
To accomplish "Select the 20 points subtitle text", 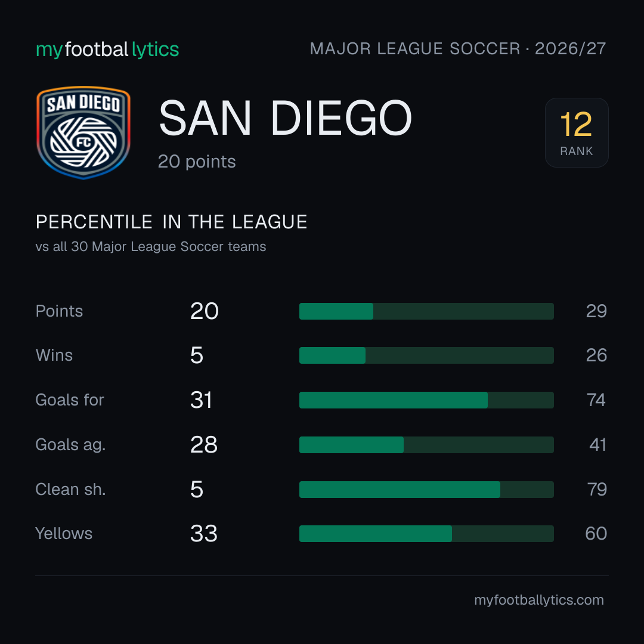I will tap(197, 162).
